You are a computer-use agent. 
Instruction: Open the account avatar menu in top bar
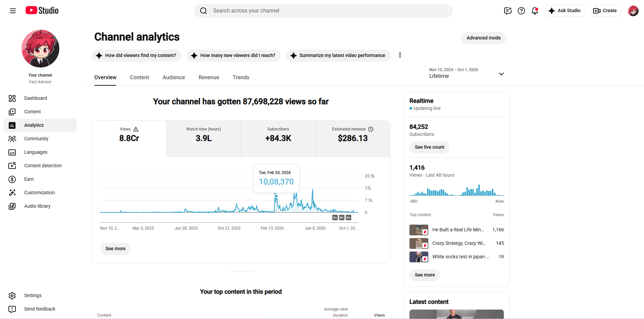point(633,11)
